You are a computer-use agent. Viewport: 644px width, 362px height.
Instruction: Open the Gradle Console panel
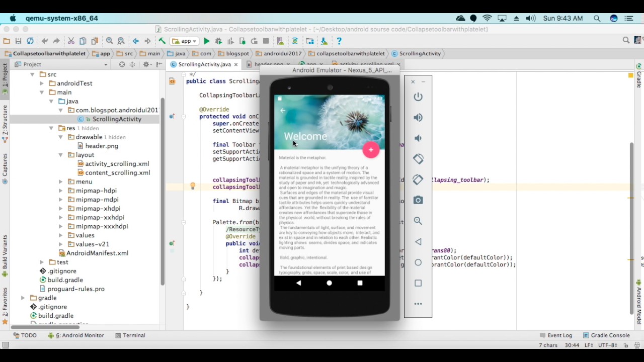click(606, 335)
